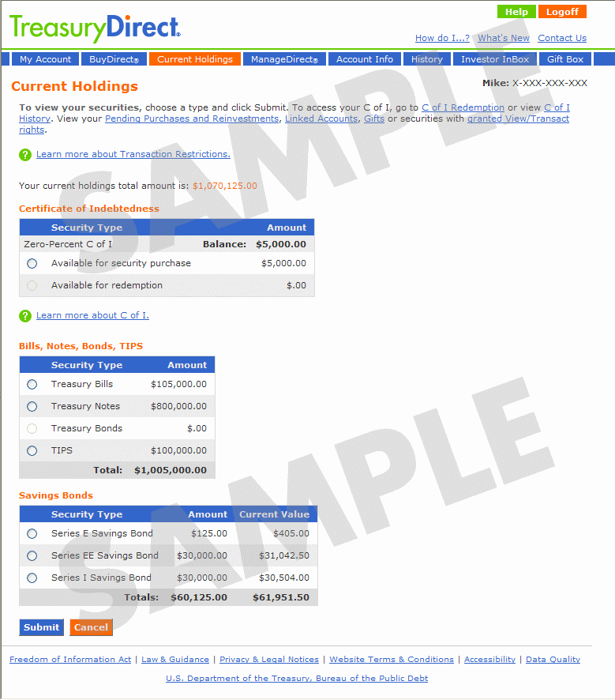Click the holdings total $1,070,125.00

pos(225,186)
